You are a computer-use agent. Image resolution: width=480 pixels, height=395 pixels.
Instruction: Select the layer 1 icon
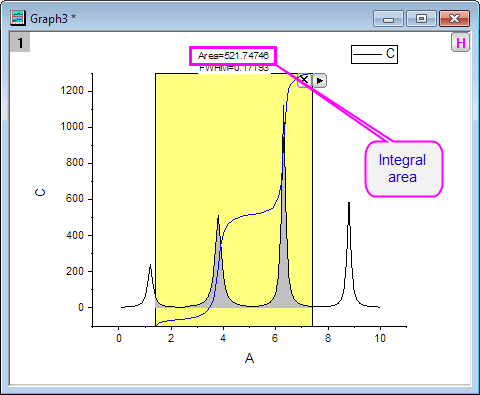click(20, 42)
